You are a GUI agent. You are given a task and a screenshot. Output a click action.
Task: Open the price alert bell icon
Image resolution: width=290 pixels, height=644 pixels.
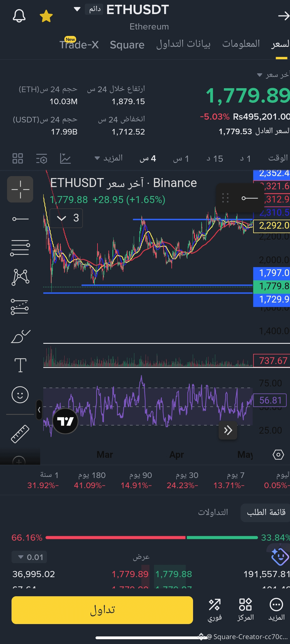coord(19,16)
